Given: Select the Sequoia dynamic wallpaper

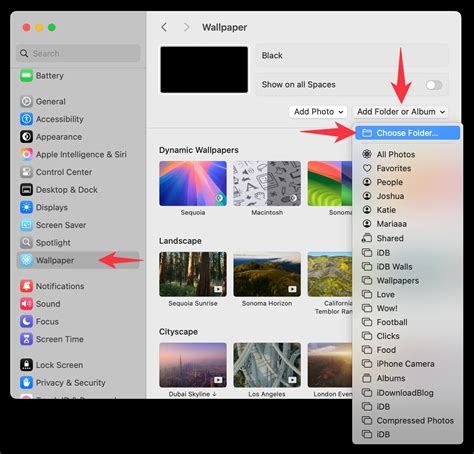Looking at the screenshot, I should pos(193,183).
